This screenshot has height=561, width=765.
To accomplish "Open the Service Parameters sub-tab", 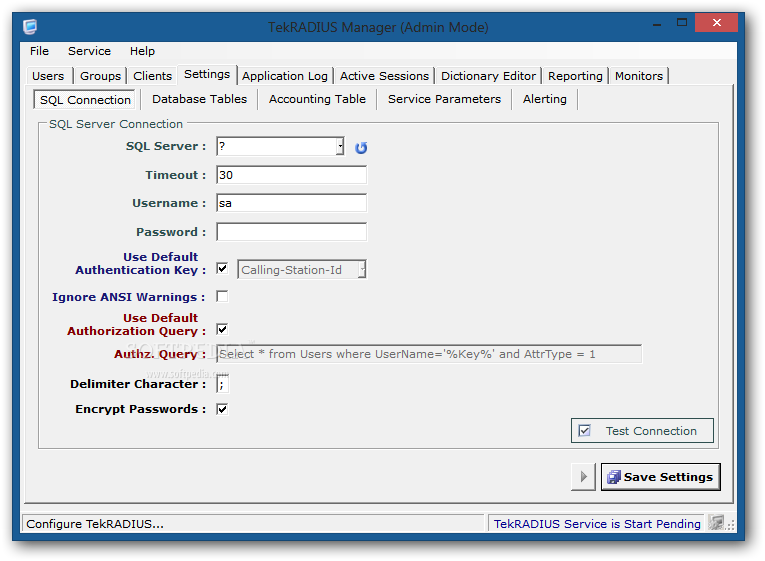I will [x=444, y=99].
